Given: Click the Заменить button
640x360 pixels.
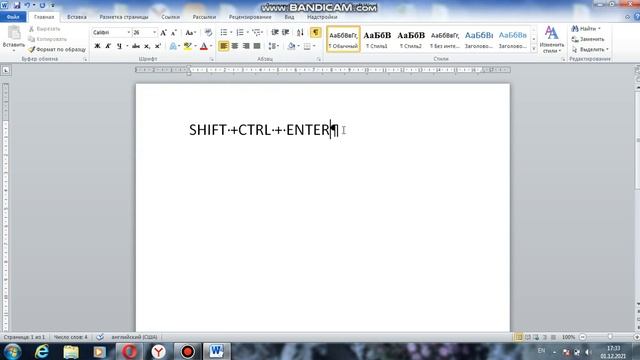Looking at the screenshot, I should 588,39.
